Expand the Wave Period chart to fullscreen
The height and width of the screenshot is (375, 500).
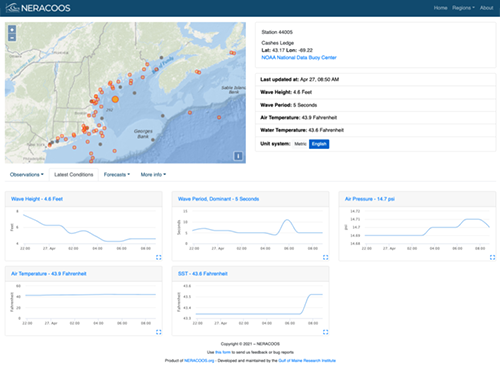pyautogui.click(x=326, y=257)
